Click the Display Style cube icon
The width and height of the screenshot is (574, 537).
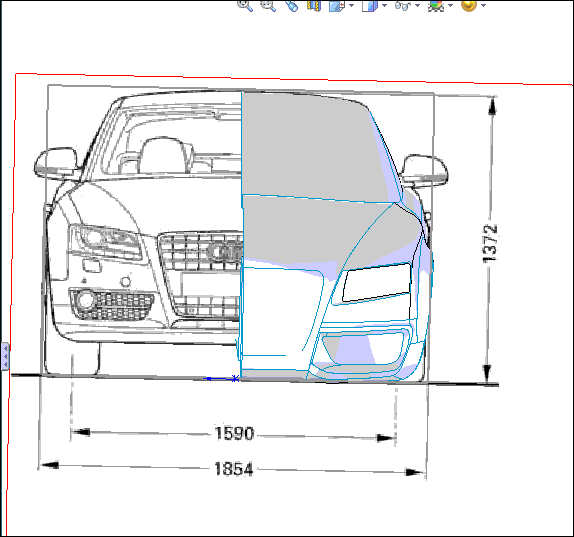[370, 5]
